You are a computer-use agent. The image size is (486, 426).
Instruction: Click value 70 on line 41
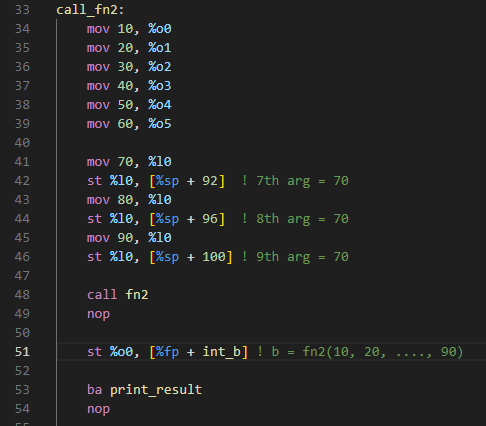click(x=125, y=162)
